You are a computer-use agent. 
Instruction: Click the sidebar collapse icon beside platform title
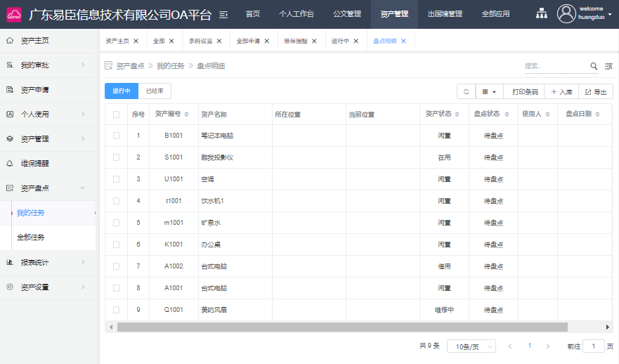[x=223, y=14]
